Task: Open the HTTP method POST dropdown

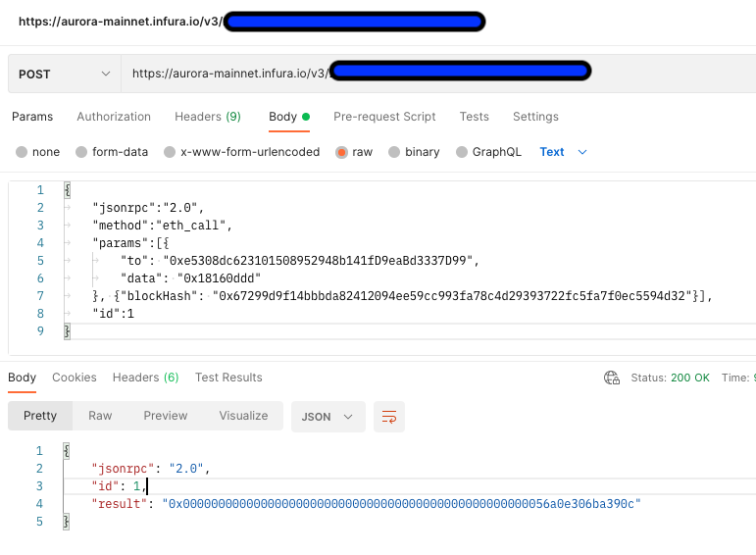Action: click(x=64, y=74)
